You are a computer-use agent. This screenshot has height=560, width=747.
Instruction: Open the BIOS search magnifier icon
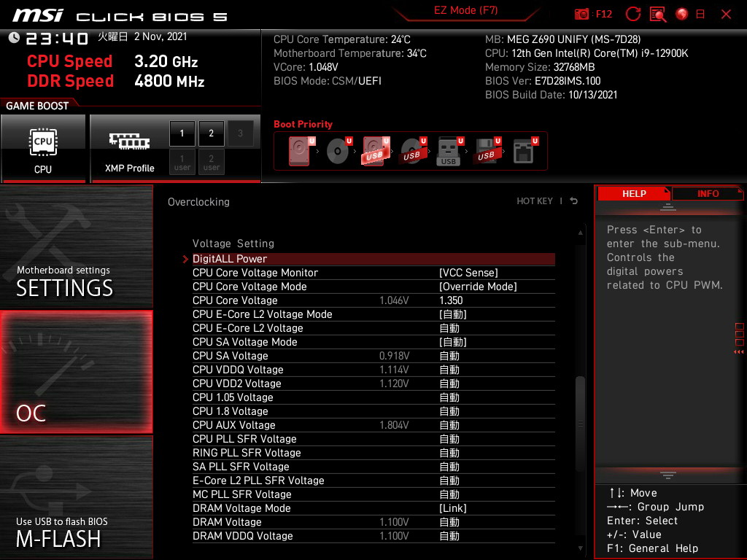coord(658,15)
